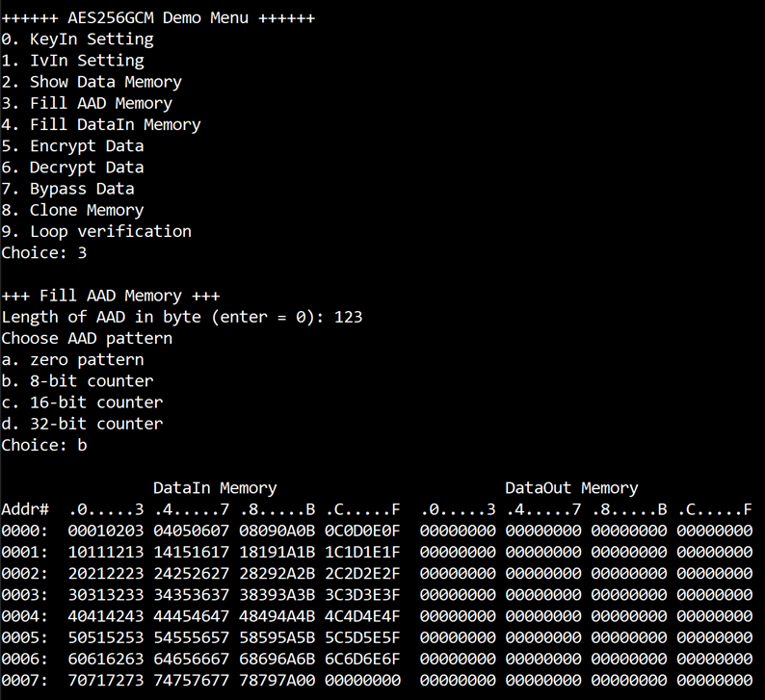The height and width of the screenshot is (700, 765).
Task: Select the '1. IvIn Setting' menu line
Action: (x=72, y=61)
